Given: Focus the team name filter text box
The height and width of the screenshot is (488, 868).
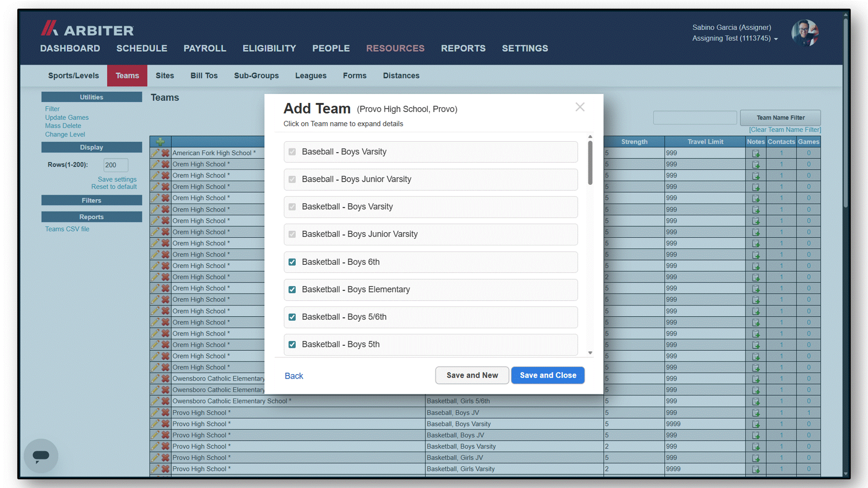Looking at the screenshot, I should click(x=695, y=118).
